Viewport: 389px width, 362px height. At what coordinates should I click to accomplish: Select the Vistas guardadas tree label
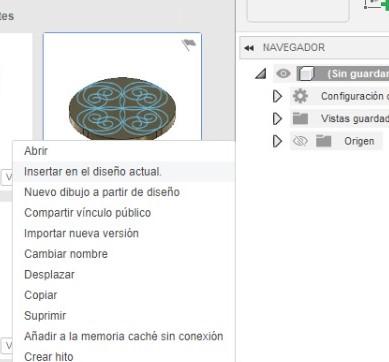[355, 119]
